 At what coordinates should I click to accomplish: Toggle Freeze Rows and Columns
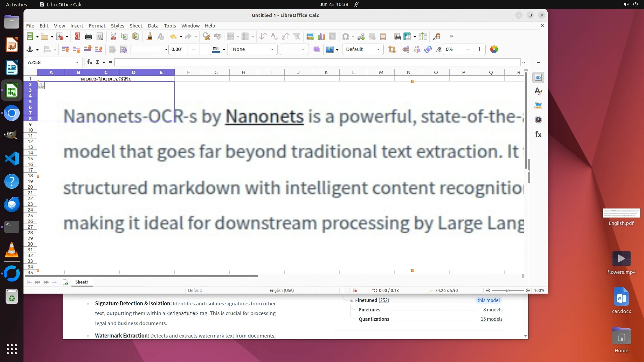click(408, 37)
